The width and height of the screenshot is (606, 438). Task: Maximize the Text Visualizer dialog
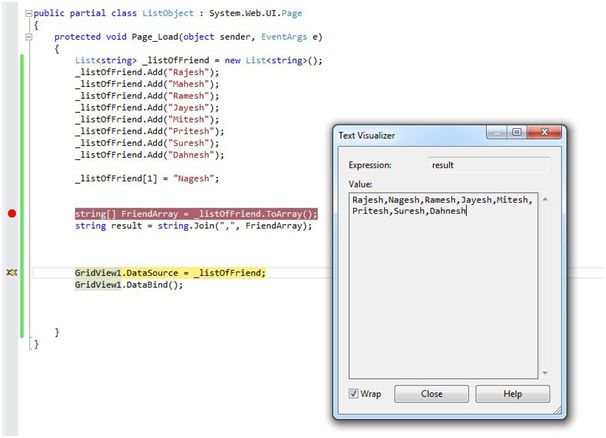(517, 132)
